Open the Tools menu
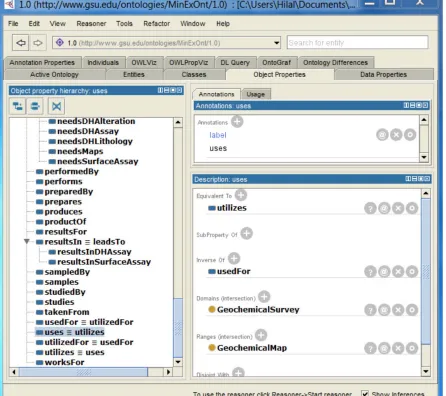Image resolution: width=446 pixels, height=396 pixels. pos(124,24)
